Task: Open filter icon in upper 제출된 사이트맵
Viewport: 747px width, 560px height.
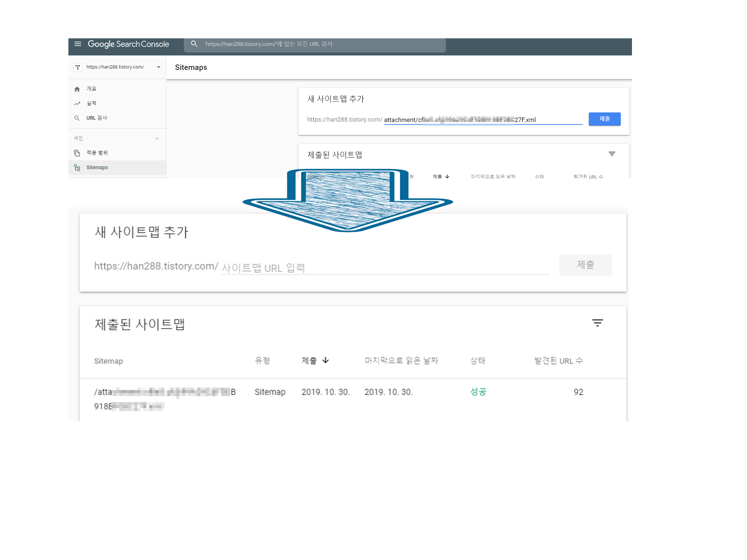Action: [612, 154]
